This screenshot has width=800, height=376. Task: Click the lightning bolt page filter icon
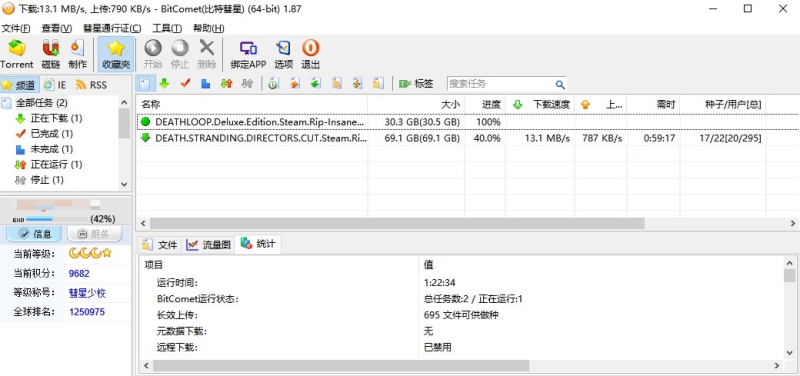(357, 84)
